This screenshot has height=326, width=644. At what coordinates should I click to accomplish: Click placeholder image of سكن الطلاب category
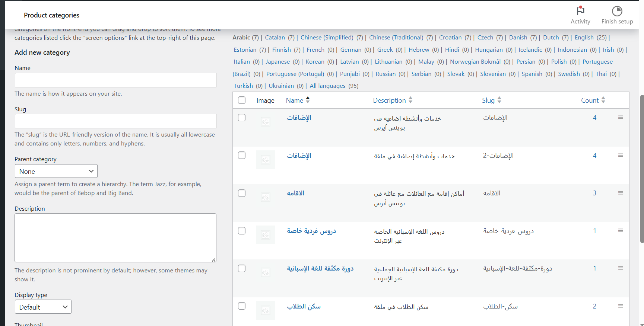(265, 310)
